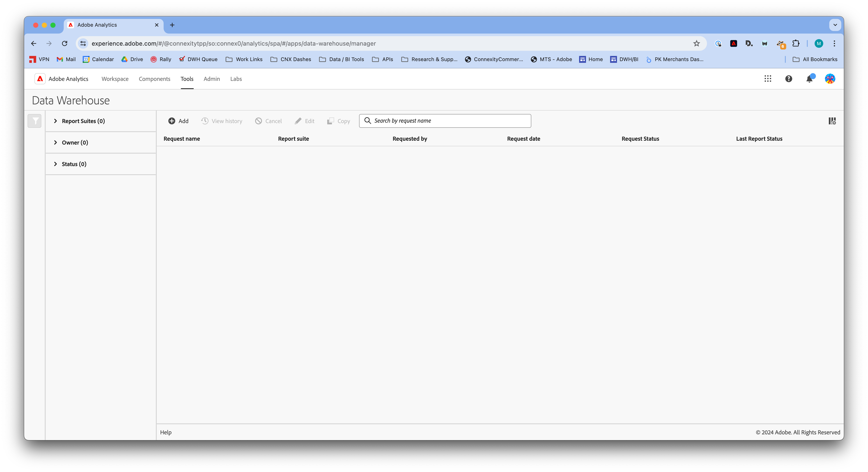Open the Help question mark icon

tap(789, 79)
